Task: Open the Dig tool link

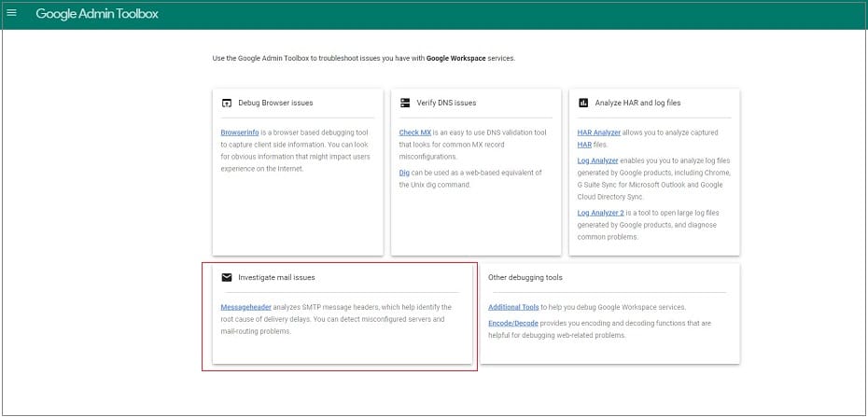Action: [404, 173]
